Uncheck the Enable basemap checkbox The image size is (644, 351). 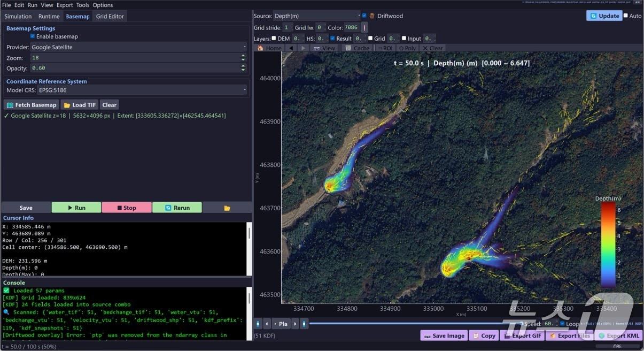pyautogui.click(x=33, y=36)
